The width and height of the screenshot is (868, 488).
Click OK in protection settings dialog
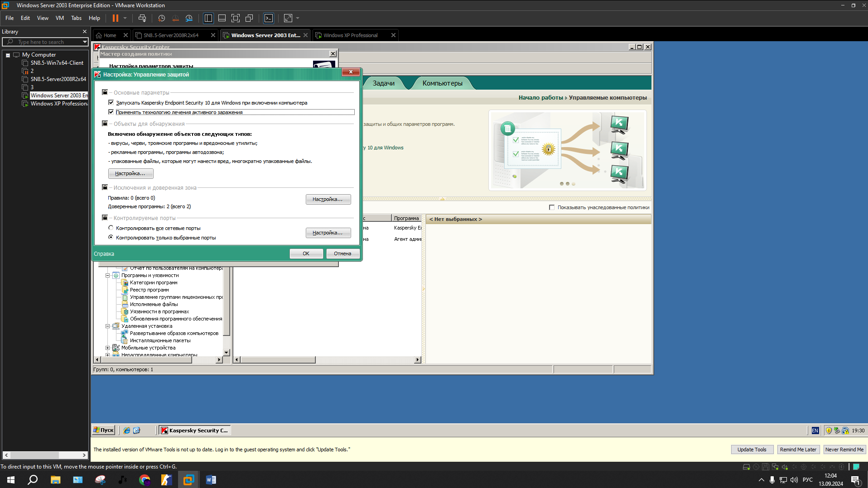click(306, 254)
